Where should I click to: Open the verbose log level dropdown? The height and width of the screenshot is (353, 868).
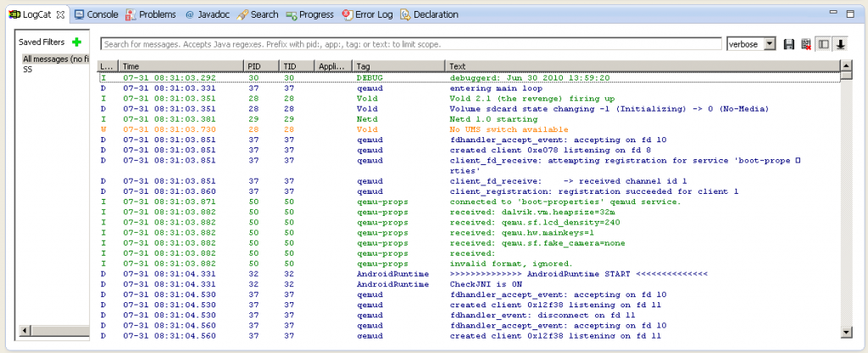(x=770, y=44)
